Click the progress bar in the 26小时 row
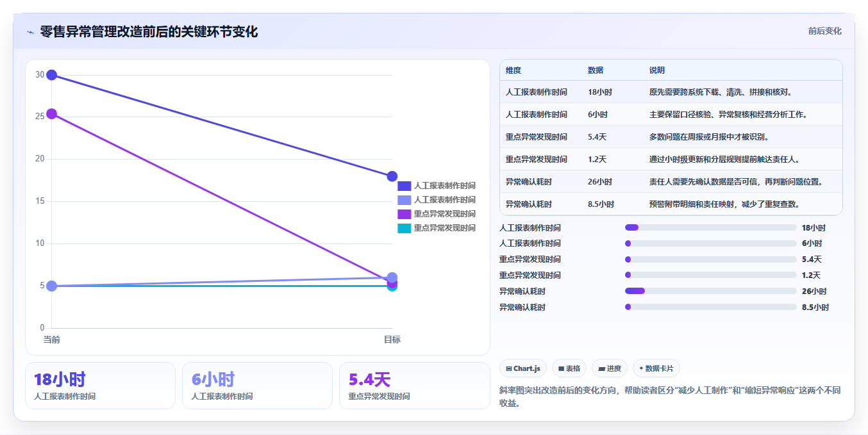 pos(710,291)
